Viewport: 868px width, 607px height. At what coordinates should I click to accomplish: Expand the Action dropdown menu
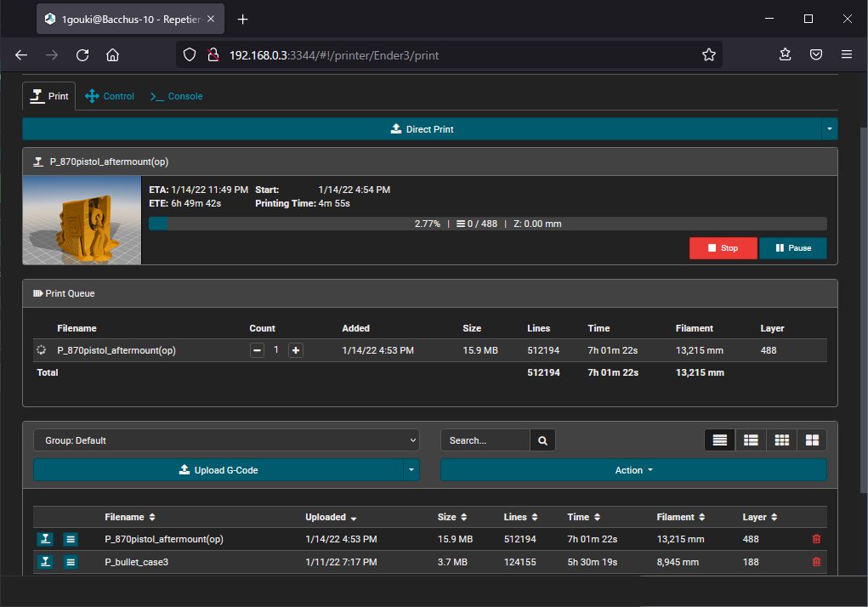pyautogui.click(x=633, y=469)
